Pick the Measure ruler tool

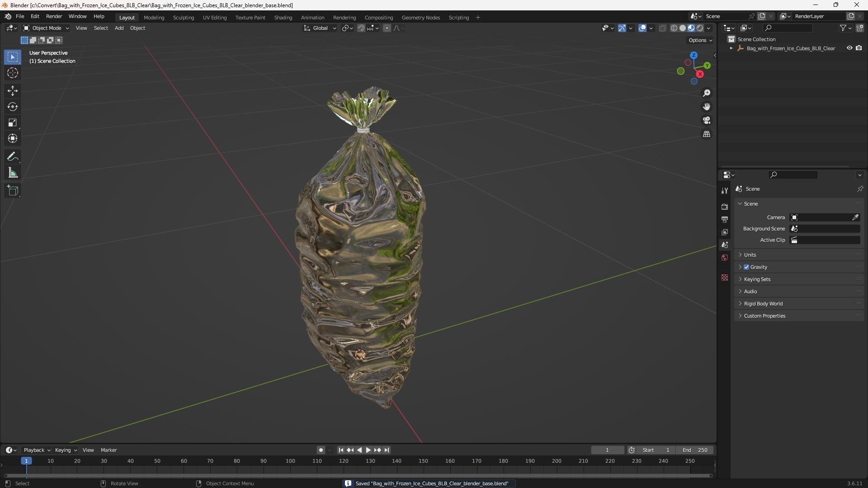point(13,173)
